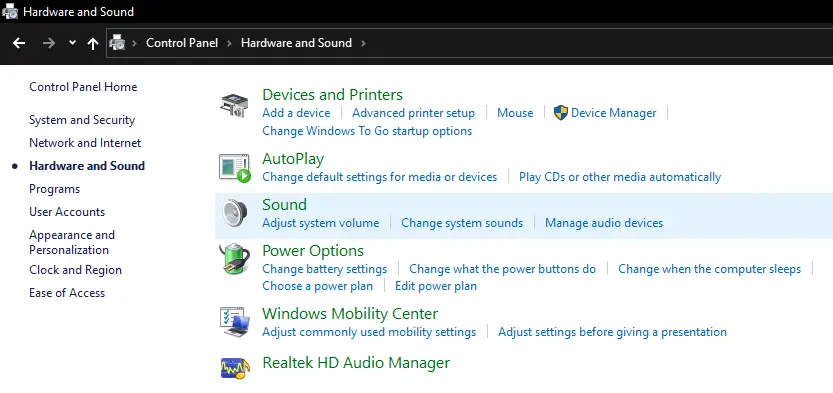This screenshot has width=833, height=393.
Task: Open the Devices and Printers heading
Action: (x=333, y=95)
